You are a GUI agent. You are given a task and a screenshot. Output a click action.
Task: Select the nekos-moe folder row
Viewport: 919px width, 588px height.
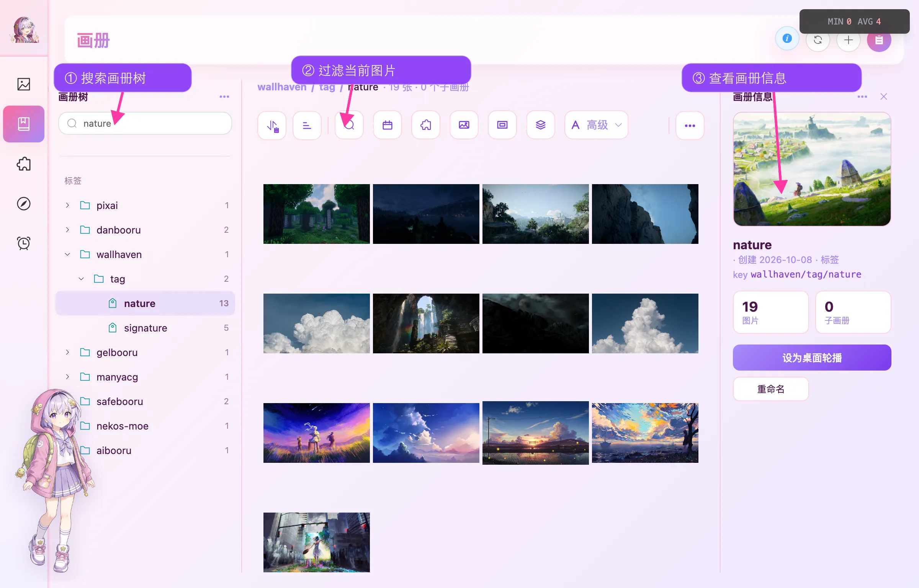[145, 426]
